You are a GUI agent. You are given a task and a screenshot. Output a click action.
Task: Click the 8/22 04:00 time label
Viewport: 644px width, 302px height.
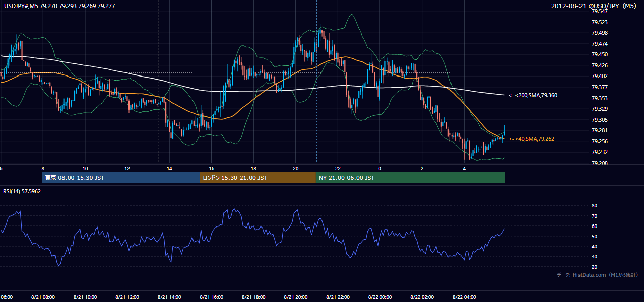[464, 297]
